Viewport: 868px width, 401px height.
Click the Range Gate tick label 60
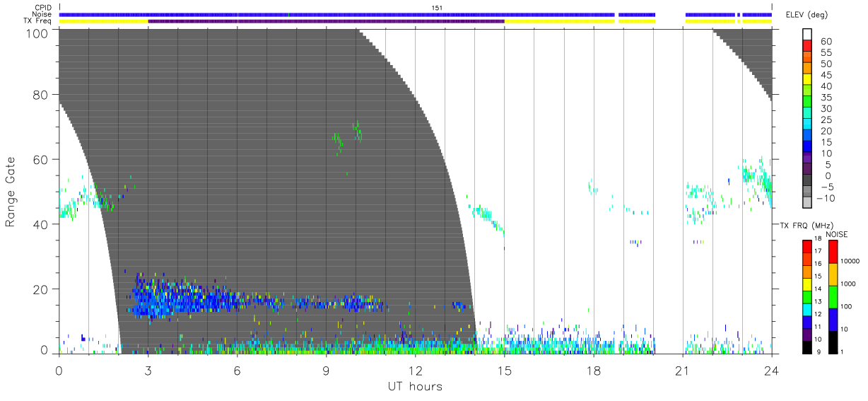click(x=40, y=160)
